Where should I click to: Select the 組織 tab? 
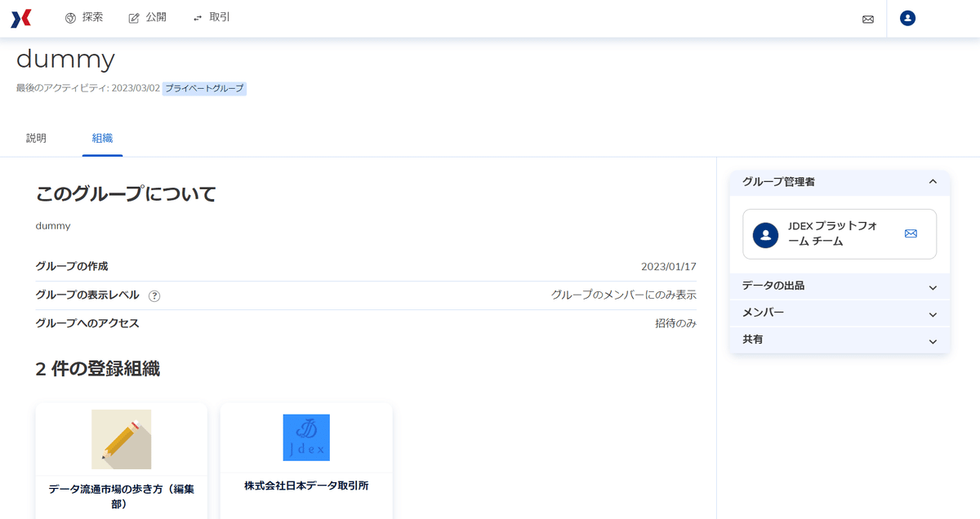pos(102,138)
